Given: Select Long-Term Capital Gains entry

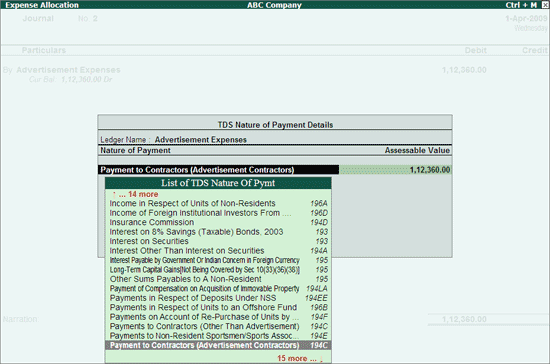Looking at the screenshot, I should click(218, 270).
